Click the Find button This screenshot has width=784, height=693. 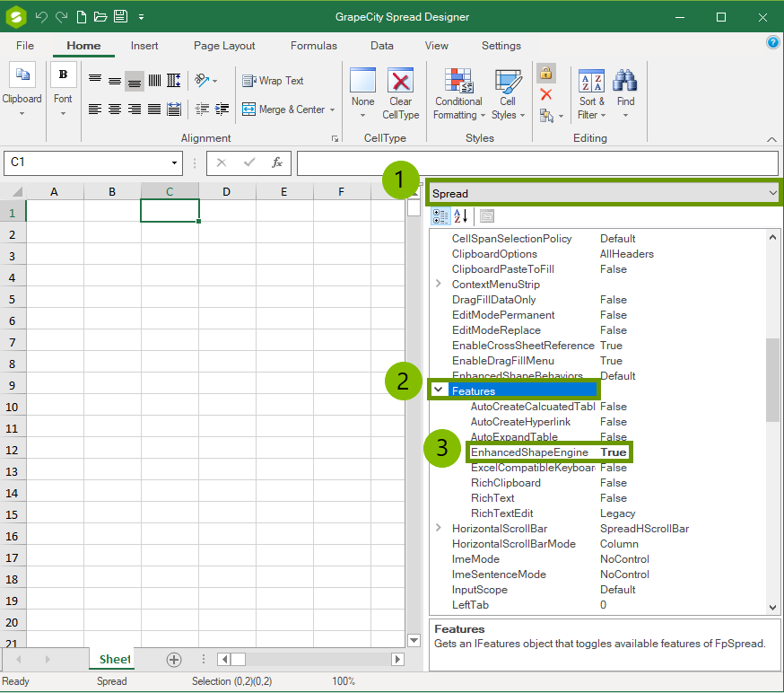625,94
